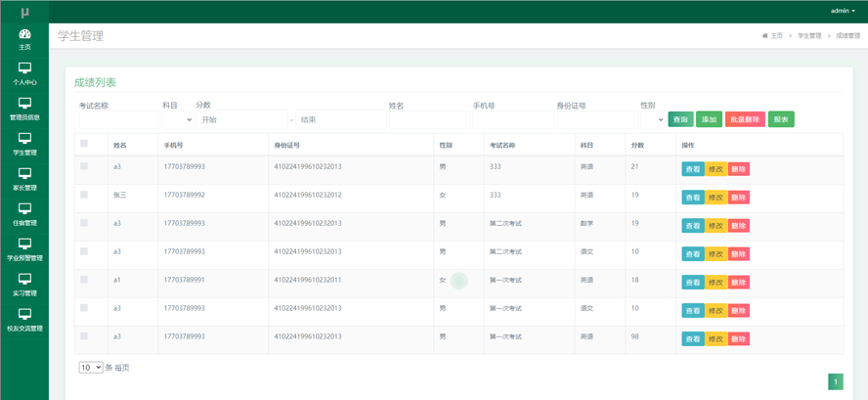868x400 pixels.
Task: Click the score 98 cell
Action: [x=635, y=336]
